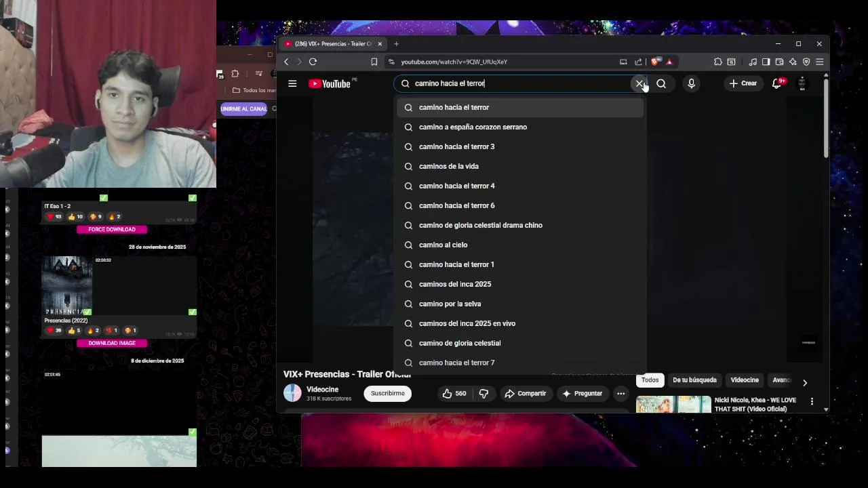The image size is (868, 488).
Task: Click the browser address bar URL
Action: click(x=454, y=62)
